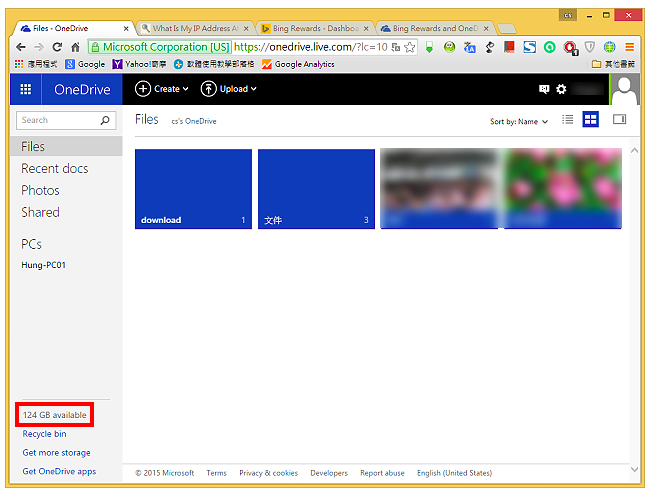648x493 pixels.
Task: Click the PCs sidebar heading
Action: point(31,244)
